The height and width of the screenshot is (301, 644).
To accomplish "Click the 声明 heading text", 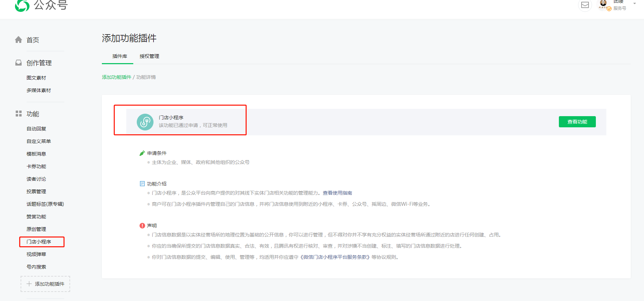I will (152, 226).
